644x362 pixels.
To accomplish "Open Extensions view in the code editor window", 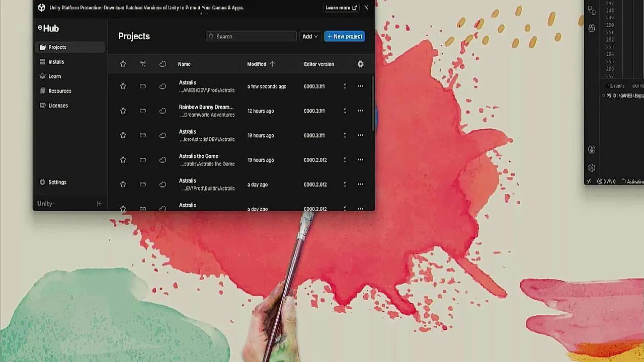I will tap(592, 11).
